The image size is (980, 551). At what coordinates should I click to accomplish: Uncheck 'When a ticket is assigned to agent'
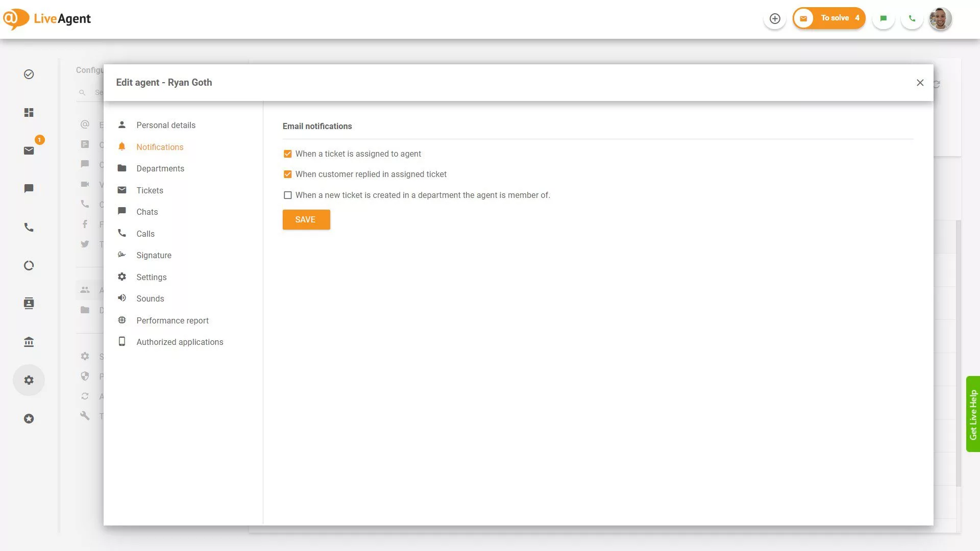(x=288, y=154)
